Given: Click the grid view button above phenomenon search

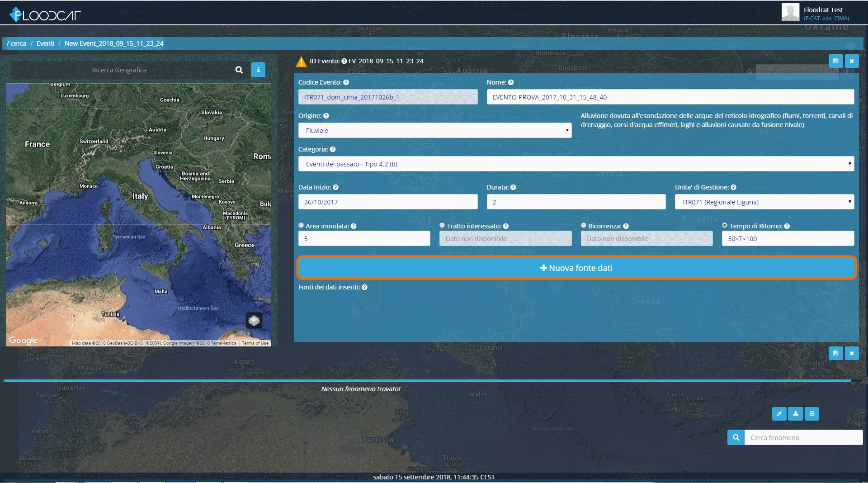Looking at the screenshot, I should (x=812, y=413).
